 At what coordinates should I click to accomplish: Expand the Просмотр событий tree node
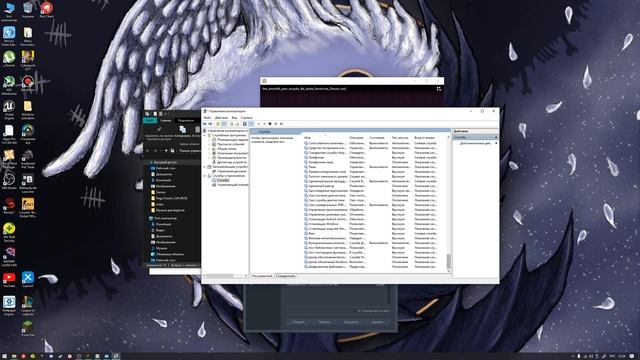pyautogui.click(x=209, y=144)
